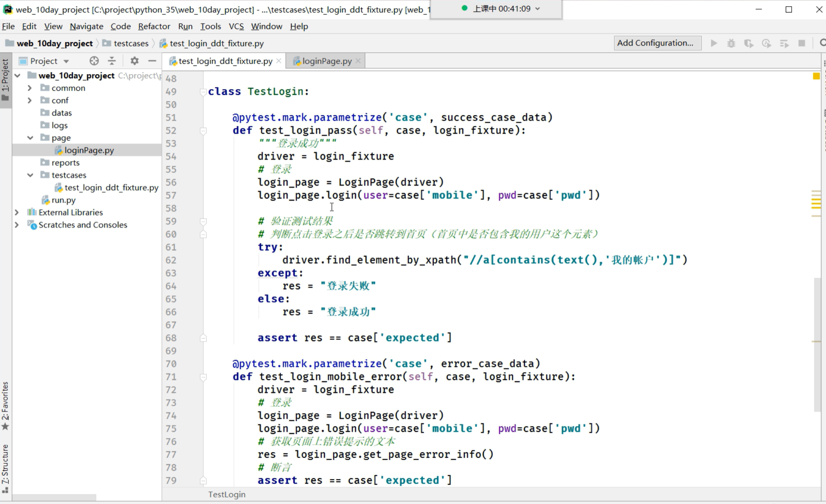Select run.py in the project tree
The image size is (826, 504).
63,200
